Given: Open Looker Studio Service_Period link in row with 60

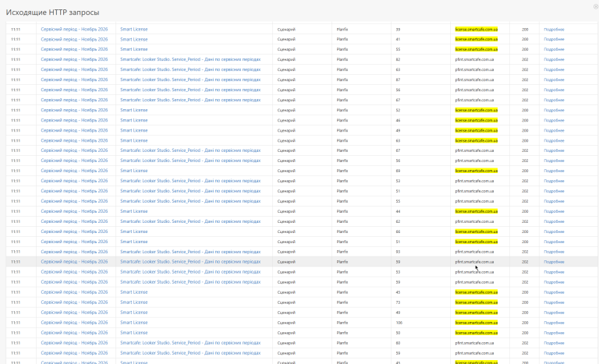Looking at the screenshot, I should click(x=190, y=343).
